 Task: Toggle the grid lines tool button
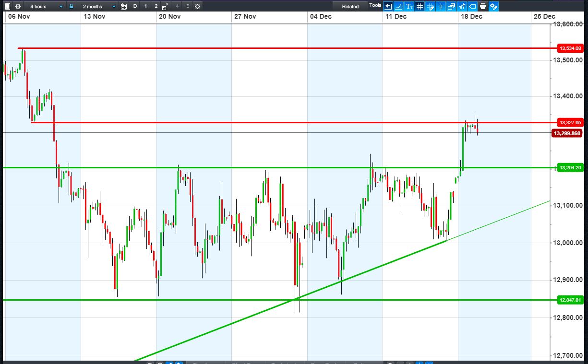[x=420, y=6]
